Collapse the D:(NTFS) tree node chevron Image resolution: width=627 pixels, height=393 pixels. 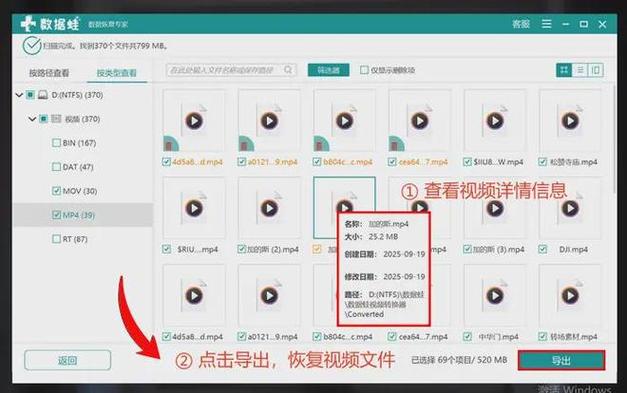tap(19, 95)
